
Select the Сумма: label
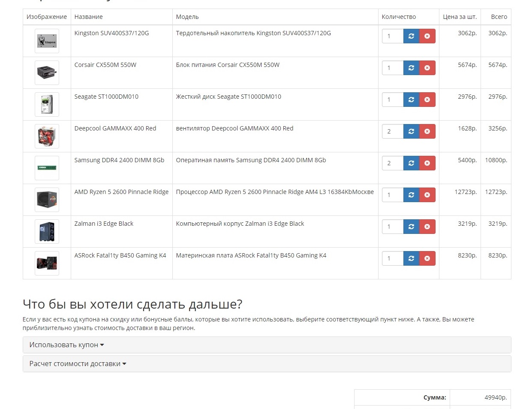click(x=435, y=397)
